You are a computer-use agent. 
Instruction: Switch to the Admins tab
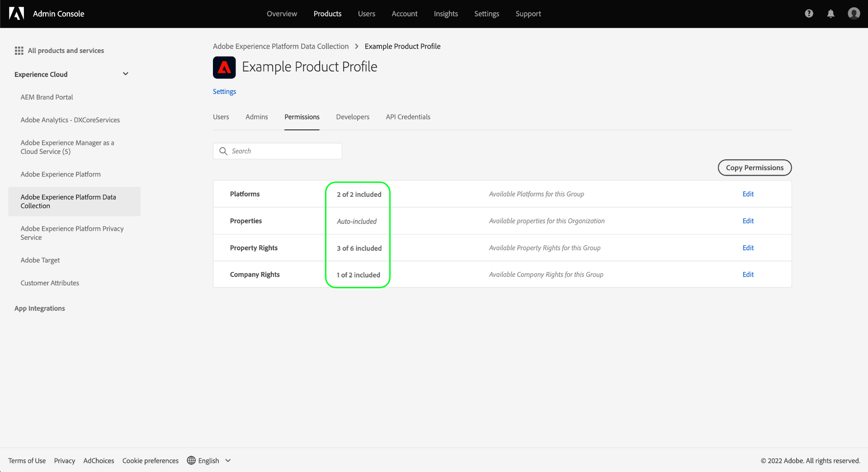[257, 117]
